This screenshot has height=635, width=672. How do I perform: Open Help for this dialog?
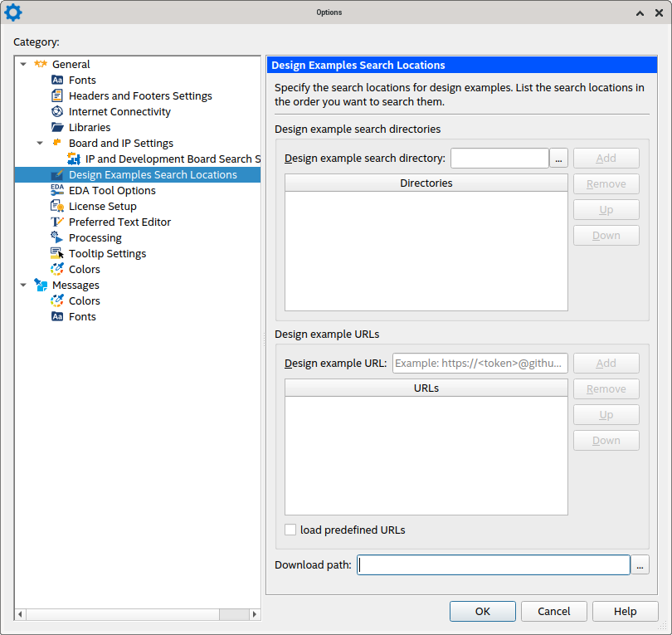click(625, 611)
